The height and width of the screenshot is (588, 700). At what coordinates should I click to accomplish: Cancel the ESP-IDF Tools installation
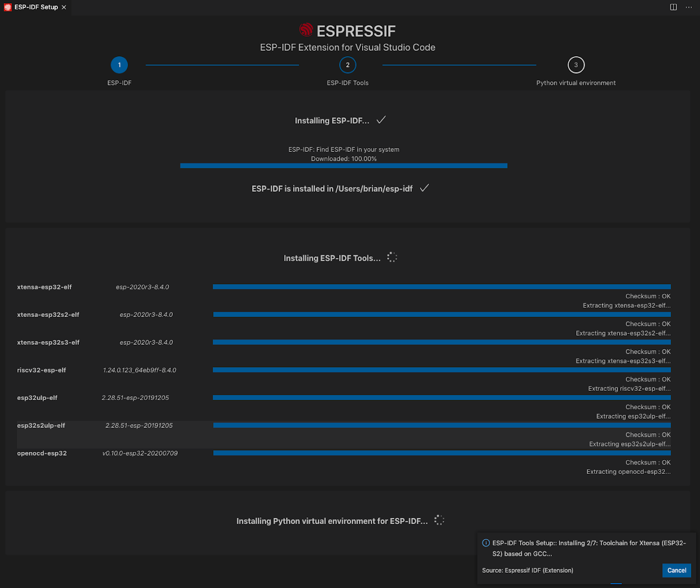[x=676, y=570]
